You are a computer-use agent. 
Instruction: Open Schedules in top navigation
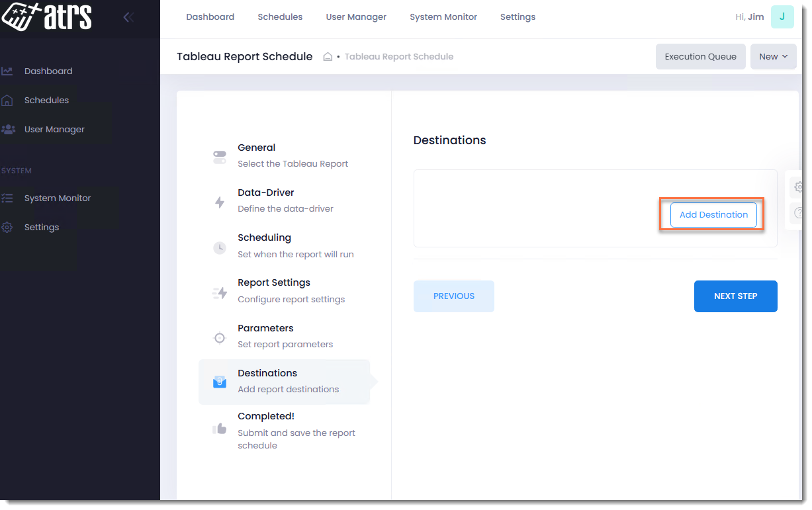[x=280, y=17]
